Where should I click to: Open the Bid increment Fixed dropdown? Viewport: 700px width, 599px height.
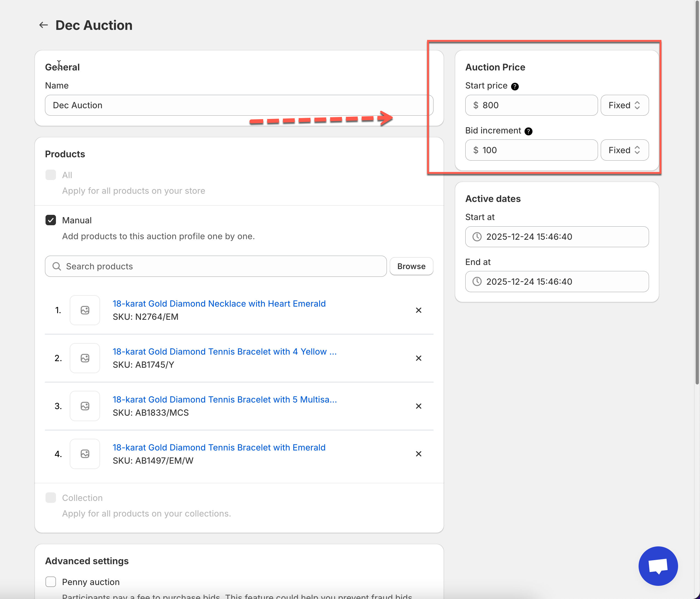pyautogui.click(x=624, y=150)
